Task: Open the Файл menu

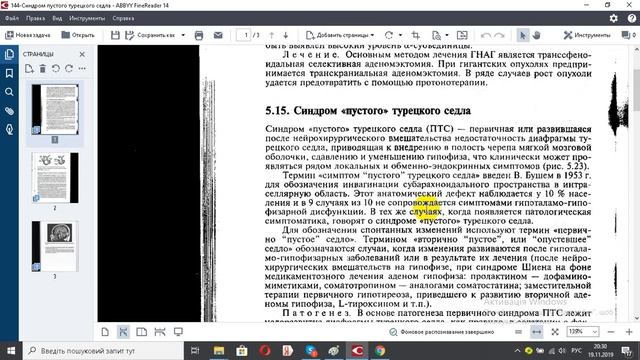Action: point(12,18)
